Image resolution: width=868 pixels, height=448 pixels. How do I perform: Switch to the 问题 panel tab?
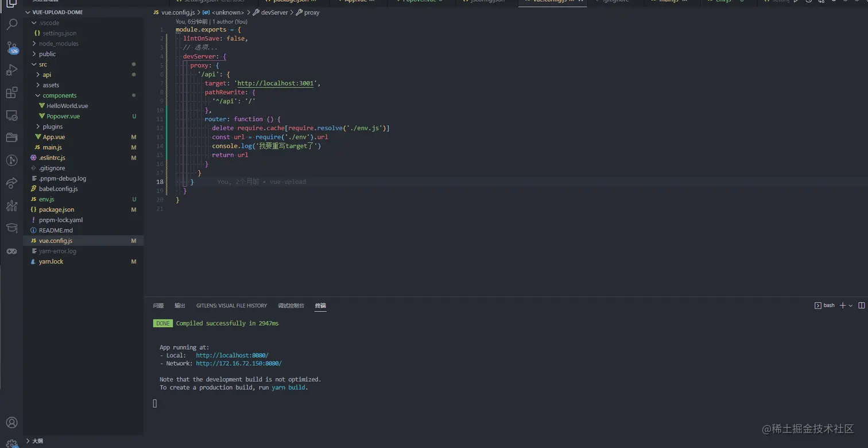coord(158,306)
